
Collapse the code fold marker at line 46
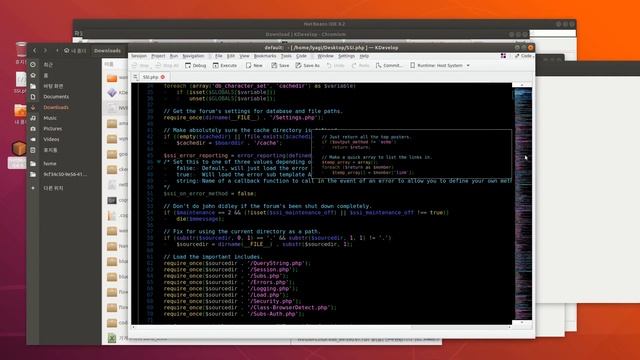click(x=159, y=162)
